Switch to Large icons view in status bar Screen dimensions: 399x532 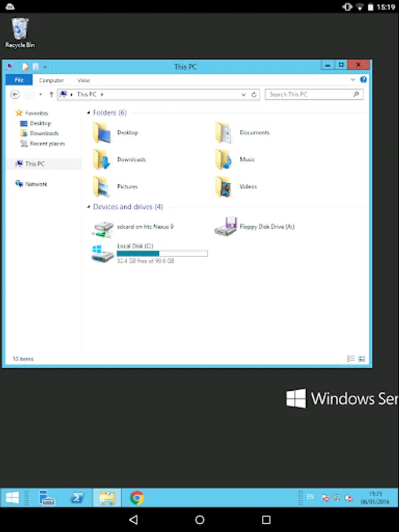click(x=362, y=358)
